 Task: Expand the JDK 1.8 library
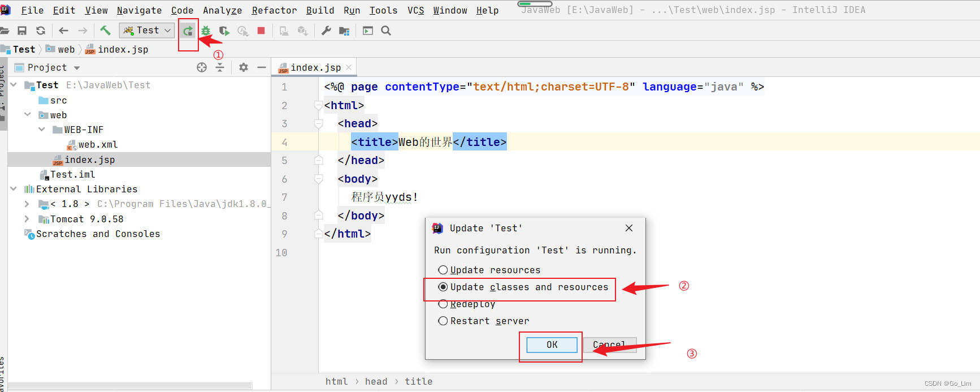pyautogui.click(x=27, y=204)
